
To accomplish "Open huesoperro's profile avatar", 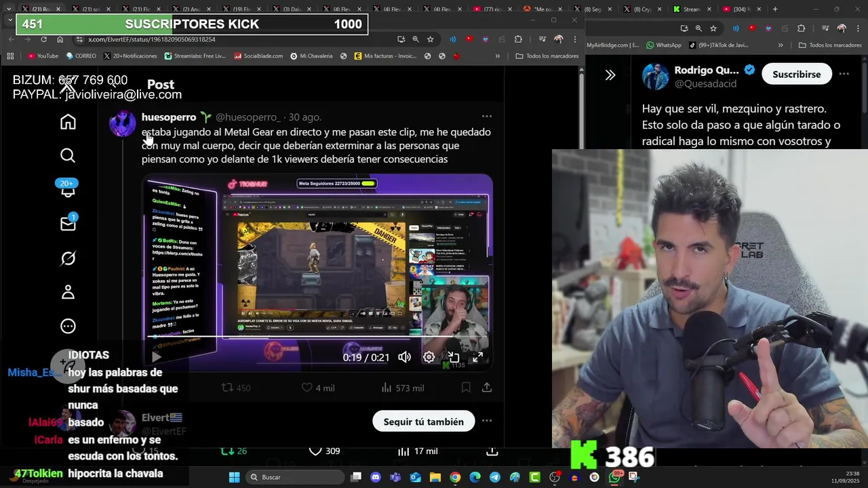I will click(123, 125).
